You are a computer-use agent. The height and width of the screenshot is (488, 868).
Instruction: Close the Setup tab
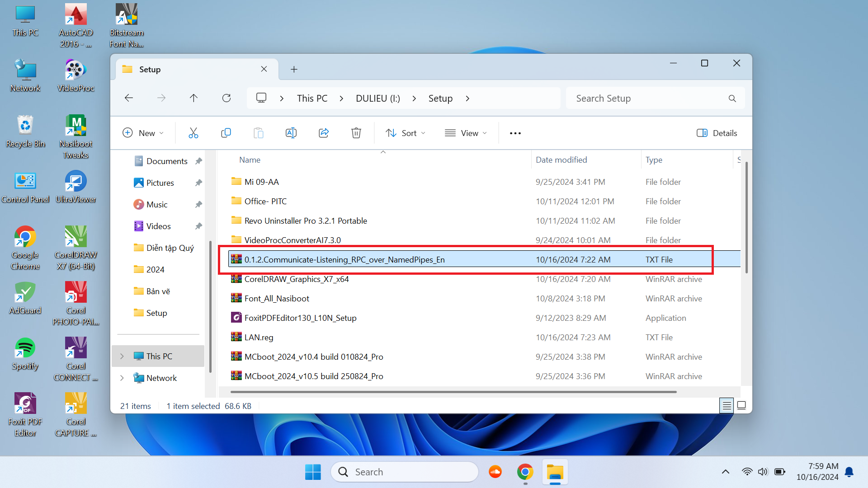264,69
